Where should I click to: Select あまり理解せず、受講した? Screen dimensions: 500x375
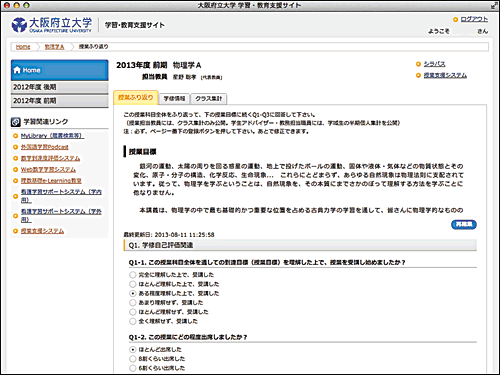tap(133, 303)
